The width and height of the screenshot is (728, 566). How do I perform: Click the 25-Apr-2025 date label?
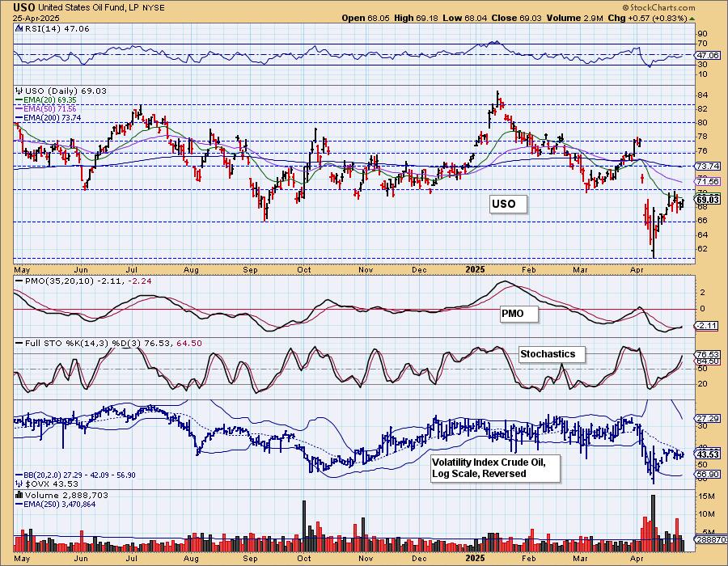36,19
